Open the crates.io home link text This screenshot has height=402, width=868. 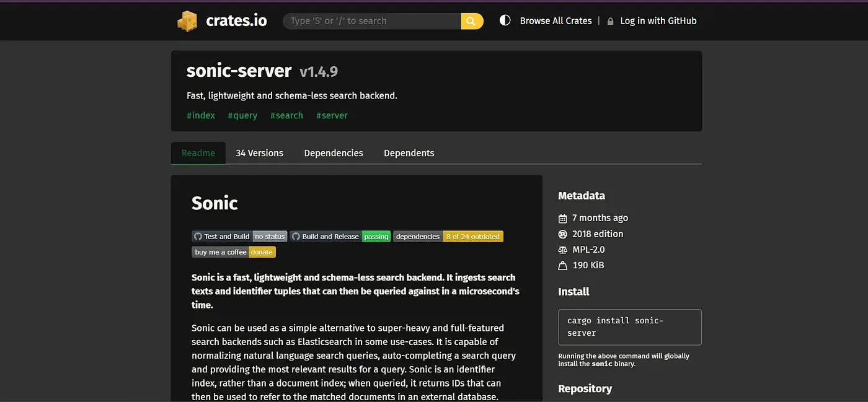[x=236, y=21]
